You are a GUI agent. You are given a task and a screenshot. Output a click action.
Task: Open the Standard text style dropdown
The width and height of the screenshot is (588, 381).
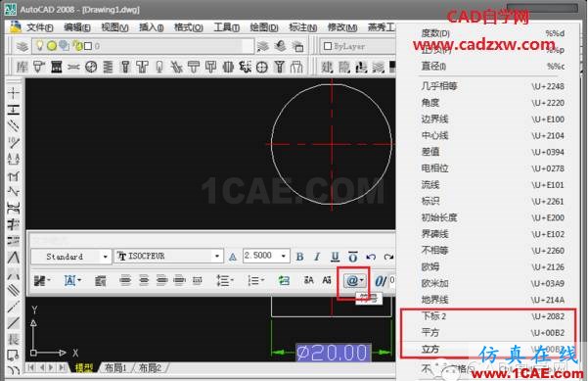pos(70,257)
